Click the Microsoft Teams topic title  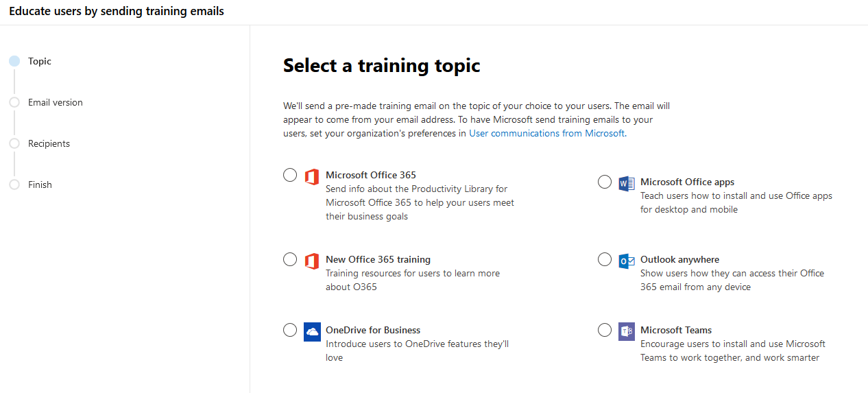tap(676, 330)
